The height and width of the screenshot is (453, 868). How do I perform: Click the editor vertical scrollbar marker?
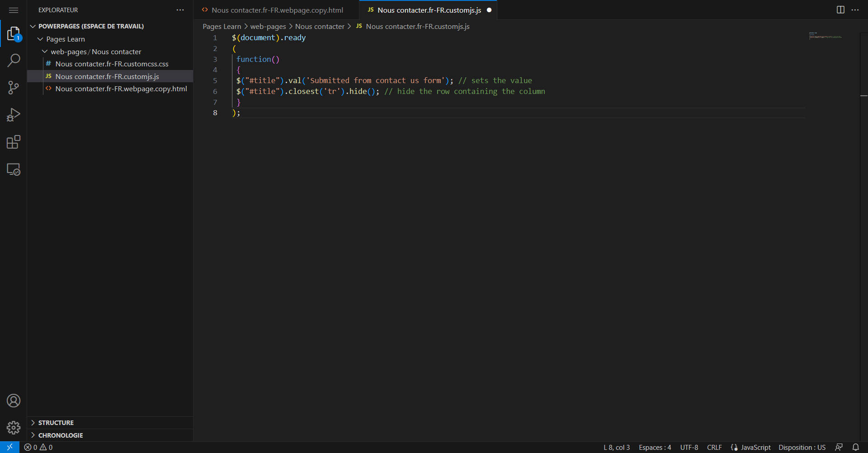(864, 96)
